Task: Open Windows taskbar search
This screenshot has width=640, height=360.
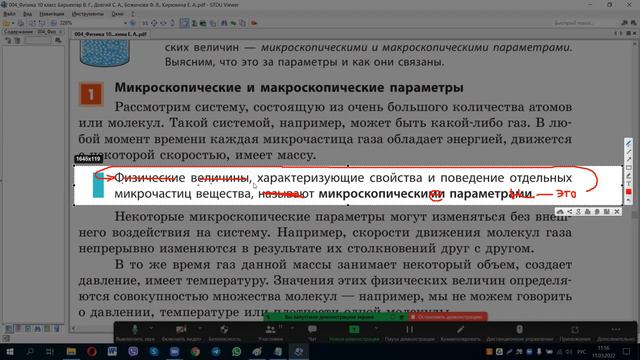Action: [30, 351]
